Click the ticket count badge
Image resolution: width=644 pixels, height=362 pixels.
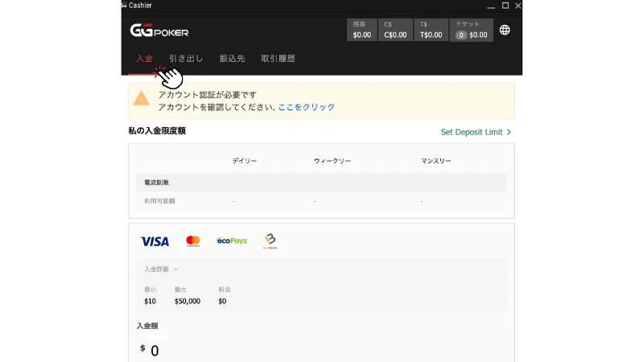[x=461, y=35]
